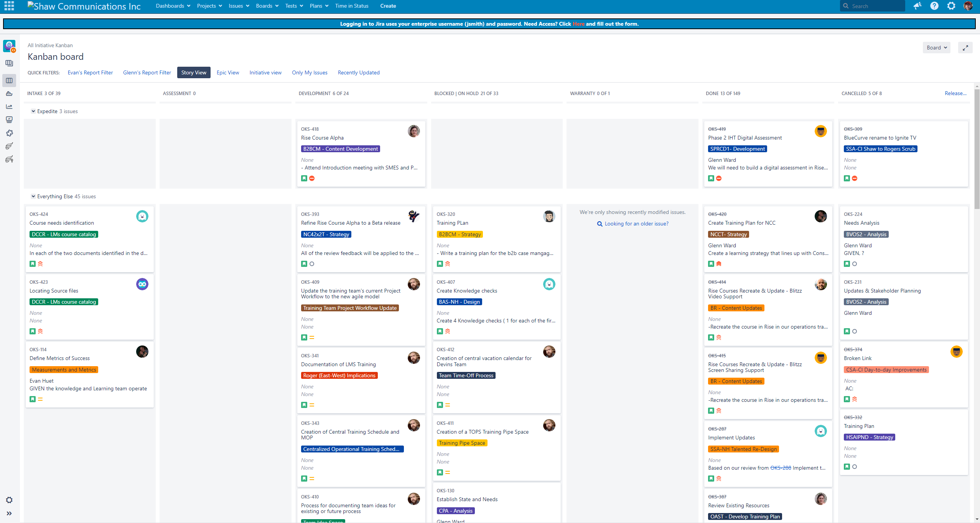The height and width of the screenshot is (523, 980).
Task: Toggle the Recently Updated quick filter
Action: tap(359, 72)
